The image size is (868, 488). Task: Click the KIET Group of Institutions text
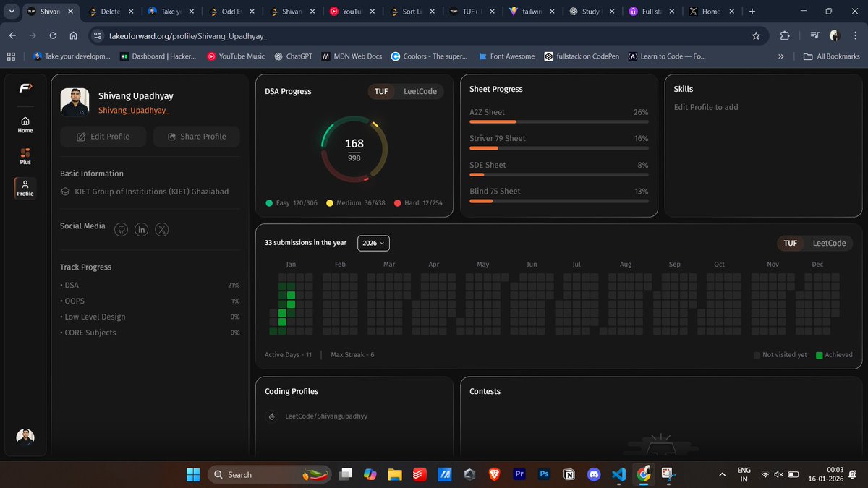click(x=152, y=192)
